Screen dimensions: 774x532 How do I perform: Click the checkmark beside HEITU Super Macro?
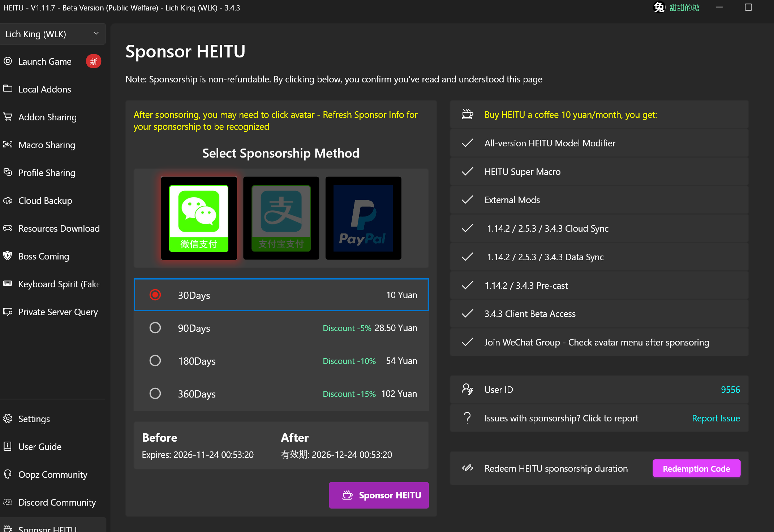pos(468,172)
